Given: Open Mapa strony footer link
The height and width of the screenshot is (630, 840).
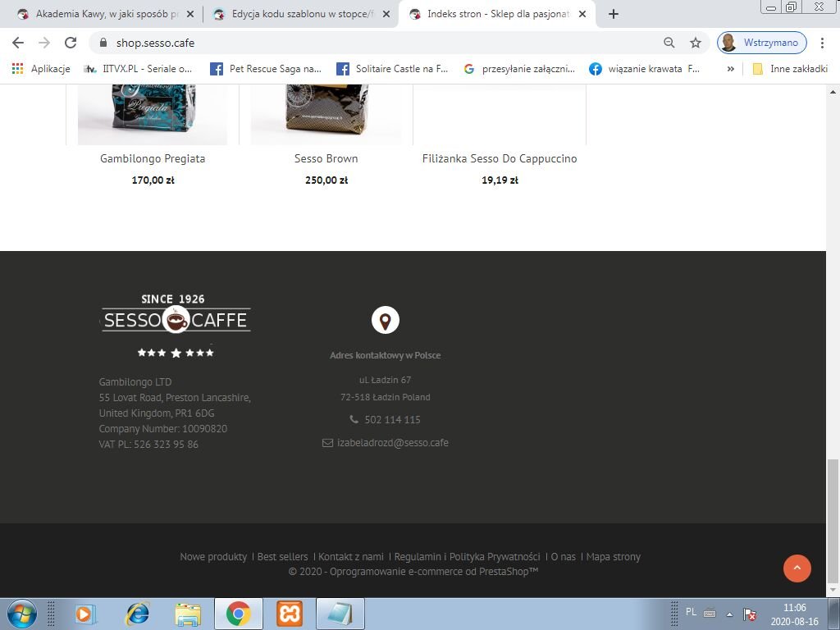Looking at the screenshot, I should tap(614, 557).
